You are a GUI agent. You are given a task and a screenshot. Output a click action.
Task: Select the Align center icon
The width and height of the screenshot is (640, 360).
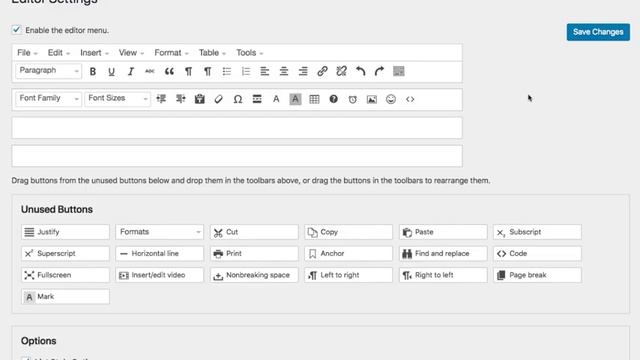pyautogui.click(x=284, y=71)
